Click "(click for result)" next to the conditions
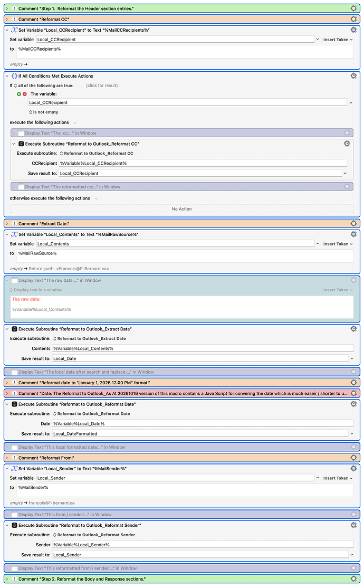 [x=102, y=86]
